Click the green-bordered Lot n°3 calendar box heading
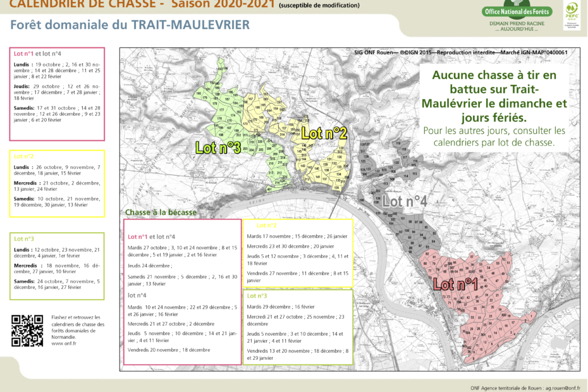This screenshot has width=588, height=392. pyautogui.click(x=24, y=238)
